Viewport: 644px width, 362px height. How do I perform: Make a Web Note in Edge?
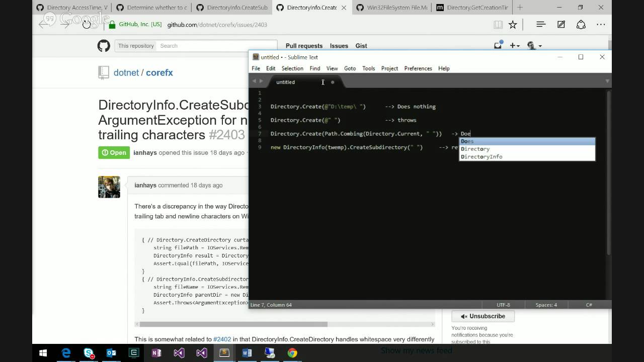pos(561,25)
